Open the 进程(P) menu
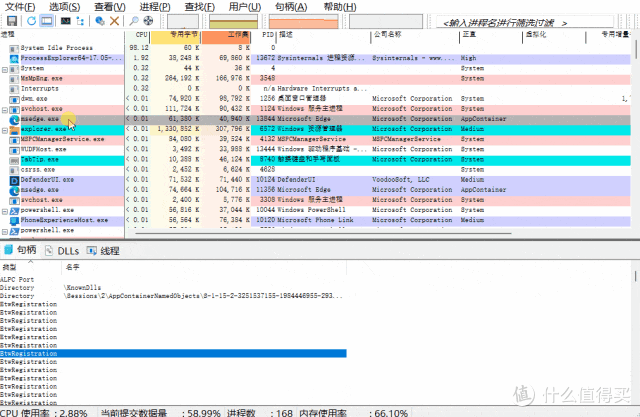Viewport: 640px width, 417px height. (x=155, y=7)
